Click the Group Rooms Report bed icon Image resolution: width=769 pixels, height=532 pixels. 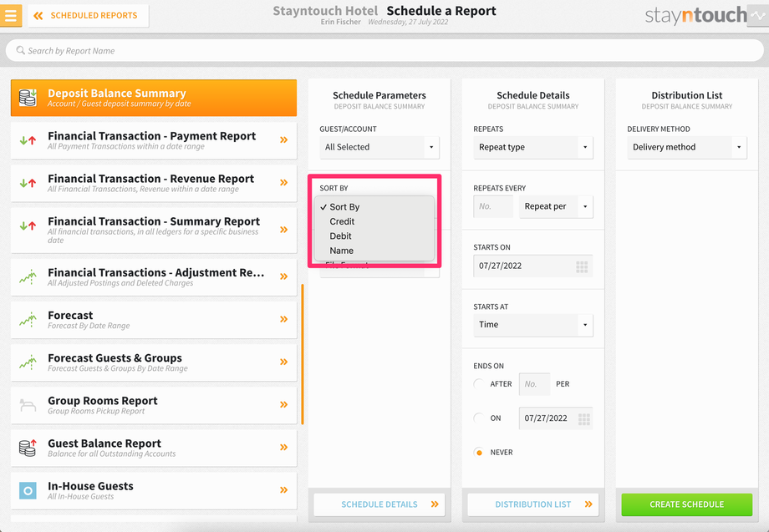28,405
